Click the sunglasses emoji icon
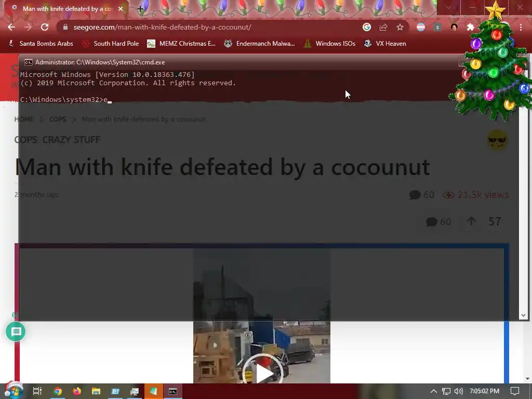The height and width of the screenshot is (399, 532). [497, 139]
